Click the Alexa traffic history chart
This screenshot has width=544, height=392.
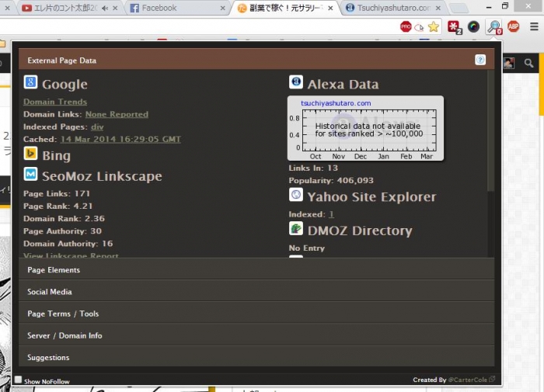365,128
